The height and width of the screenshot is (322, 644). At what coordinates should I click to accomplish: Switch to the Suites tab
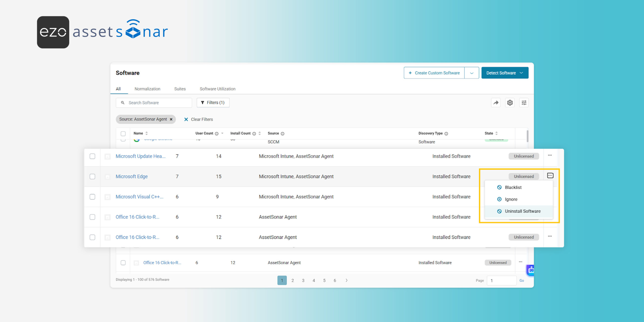coord(180,89)
